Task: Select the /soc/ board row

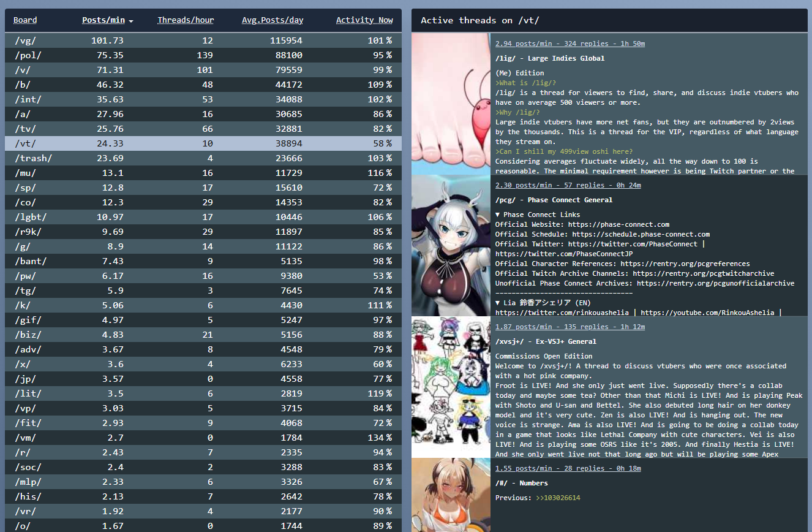Action: point(203,467)
